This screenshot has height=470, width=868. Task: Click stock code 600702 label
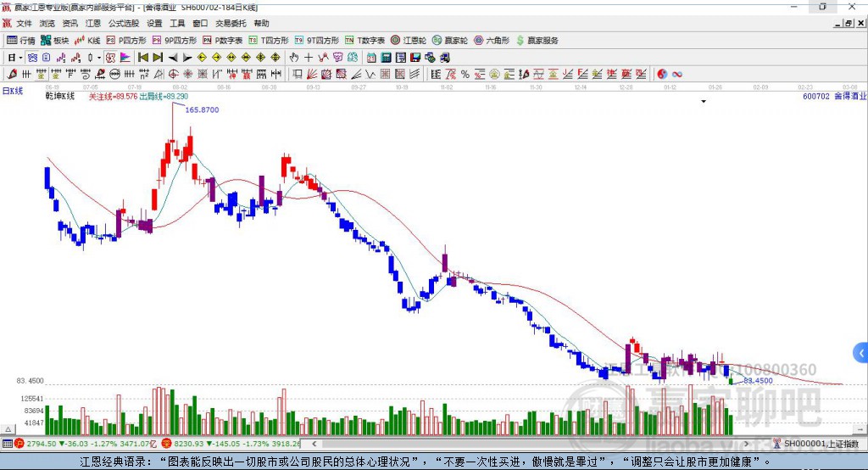(816, 97)
